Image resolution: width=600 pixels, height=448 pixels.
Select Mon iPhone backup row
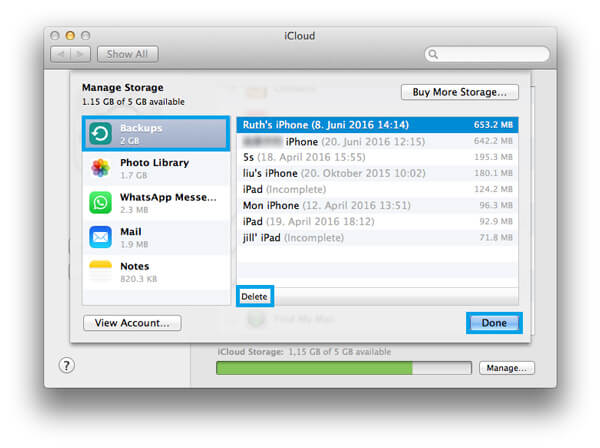(377, 205)
